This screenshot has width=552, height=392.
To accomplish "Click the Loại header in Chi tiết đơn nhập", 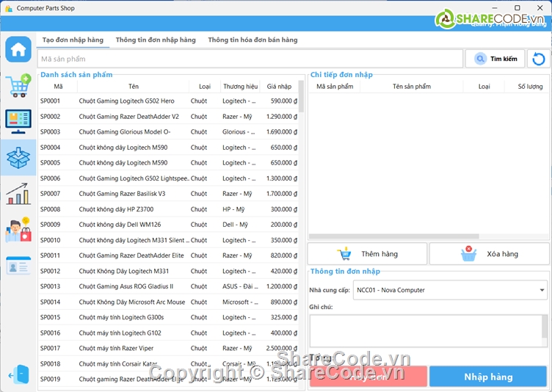I will tap(484, 87).
